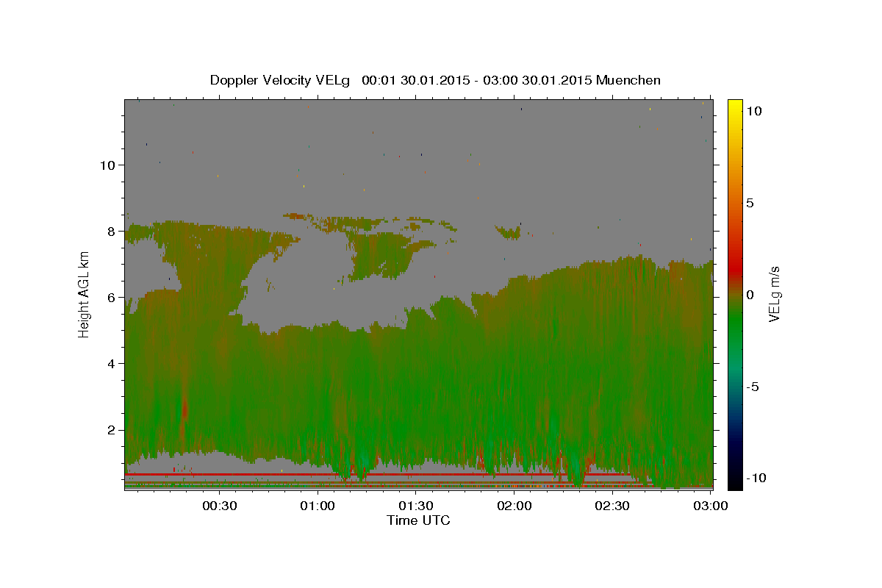Viewport: 882px width, 588px height.
Task: Select the 02:30 time tick label
Action: pyautogui.click(x=612, y=506)
